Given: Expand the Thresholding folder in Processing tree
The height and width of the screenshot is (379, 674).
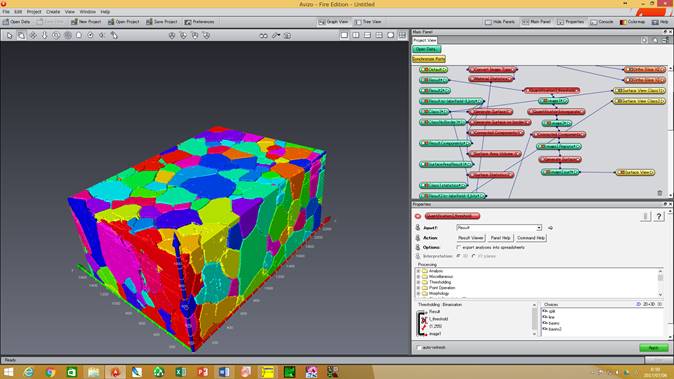Looking at the screenshot, I should coord(418,282).
